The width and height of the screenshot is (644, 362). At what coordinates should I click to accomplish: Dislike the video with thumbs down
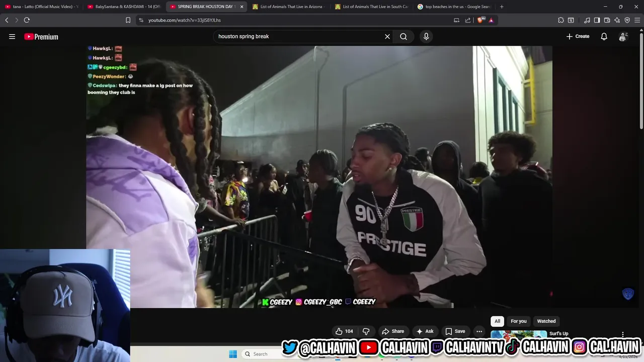coord(366,331)
